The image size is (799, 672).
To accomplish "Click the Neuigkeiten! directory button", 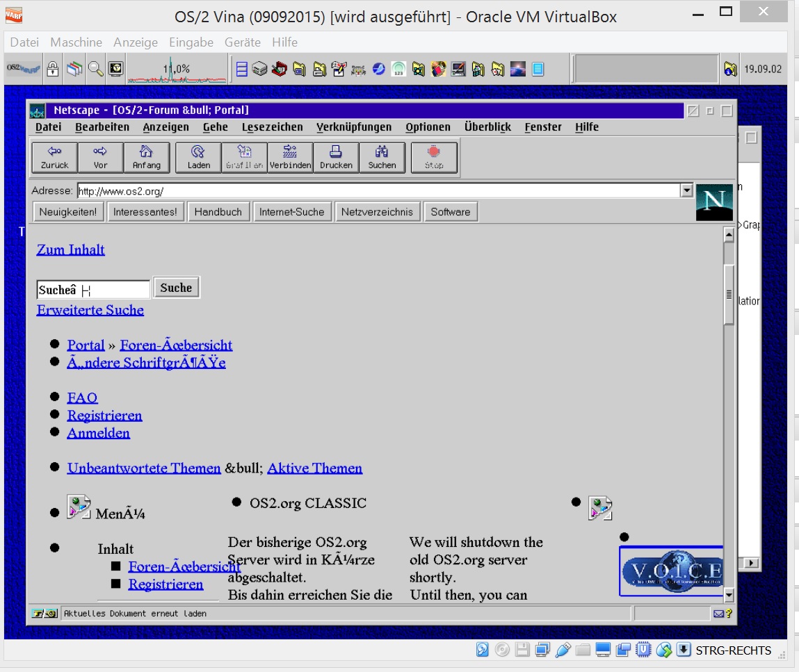I will [67, 212].
